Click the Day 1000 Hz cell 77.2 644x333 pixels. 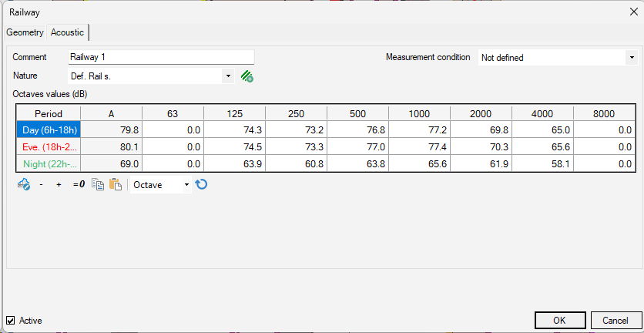[x=419, y=130]
